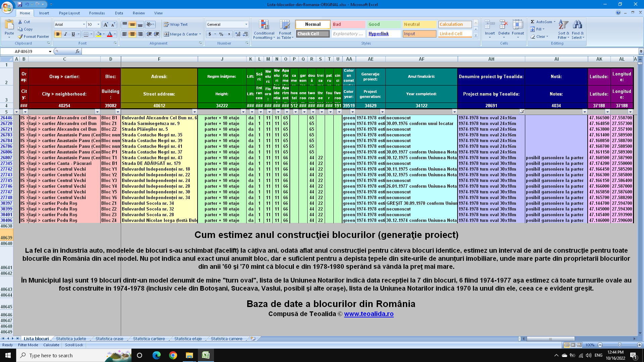Click Decrease Decimal icon
This screenshot has height=362, width=644.
(x=245, y=34)
